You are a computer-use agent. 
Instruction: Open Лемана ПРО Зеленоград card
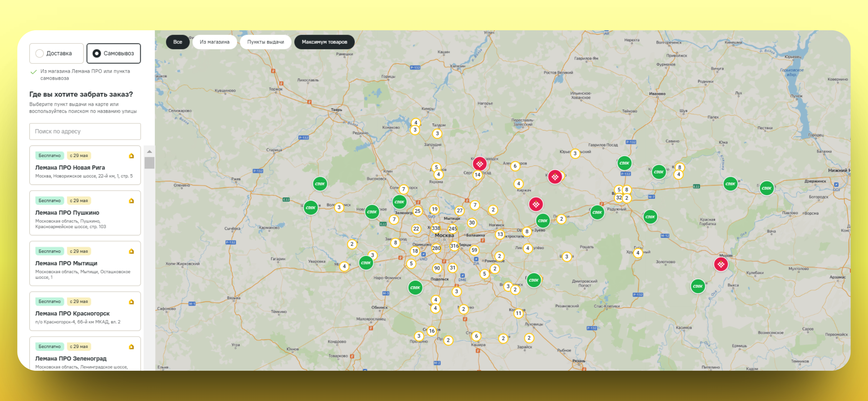pyautogui.click(x=85, y=354)
